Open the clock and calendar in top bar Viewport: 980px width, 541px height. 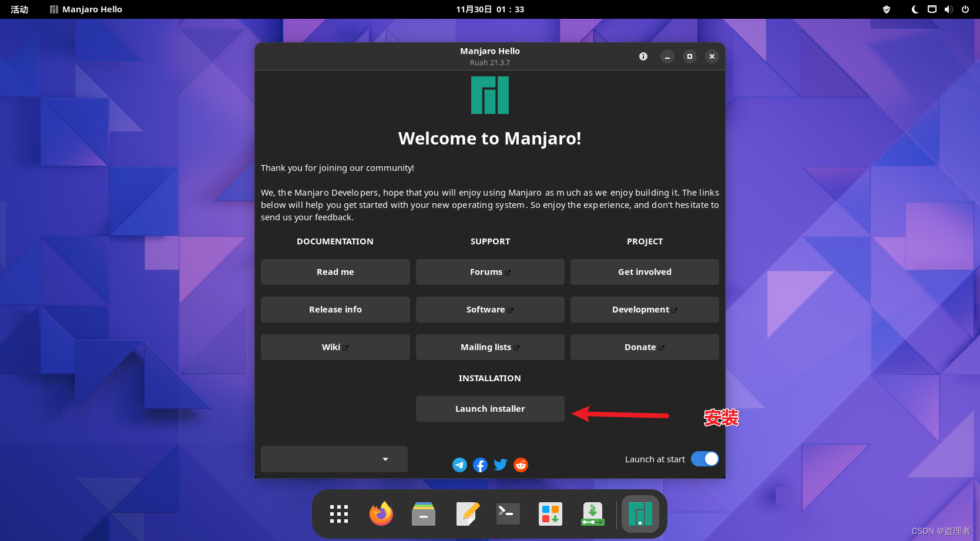tap(490, 9)
